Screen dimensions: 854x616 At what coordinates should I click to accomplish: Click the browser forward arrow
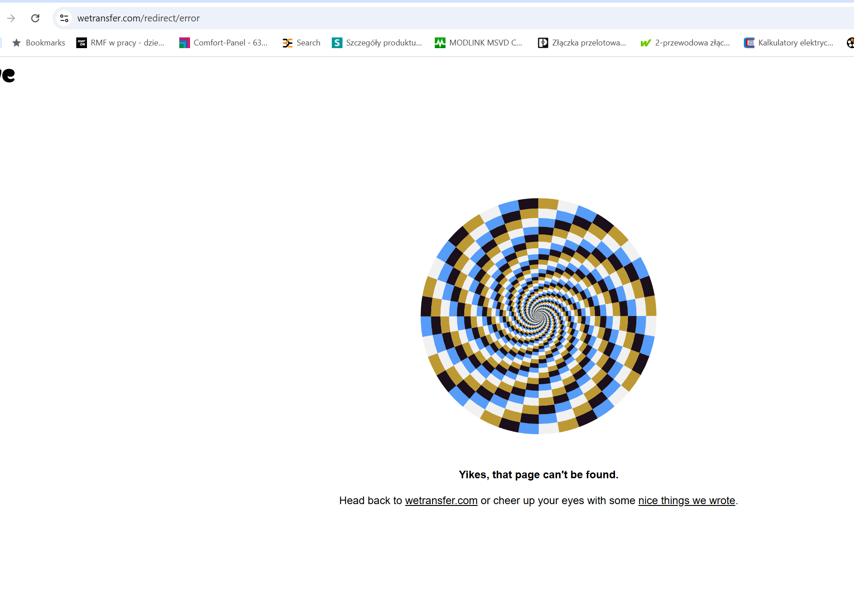pyautogui.click(x=11, y=18)
